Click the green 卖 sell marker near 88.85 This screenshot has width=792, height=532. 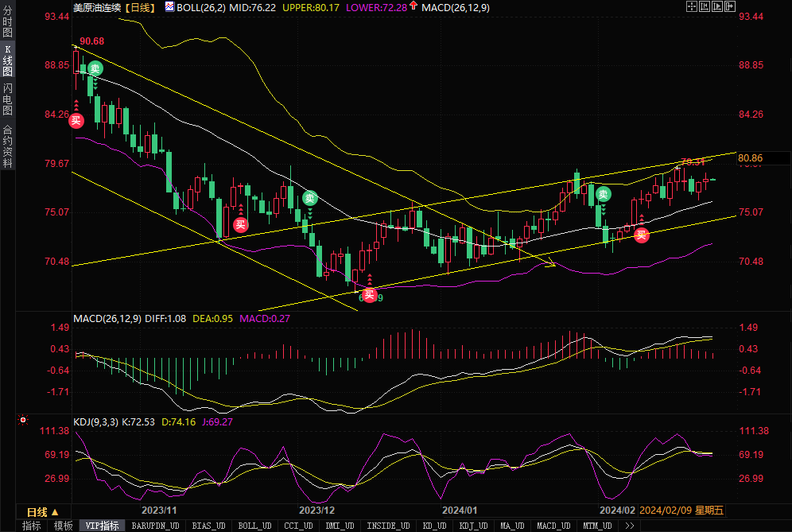pyautogui.click(x=95, y=68)
